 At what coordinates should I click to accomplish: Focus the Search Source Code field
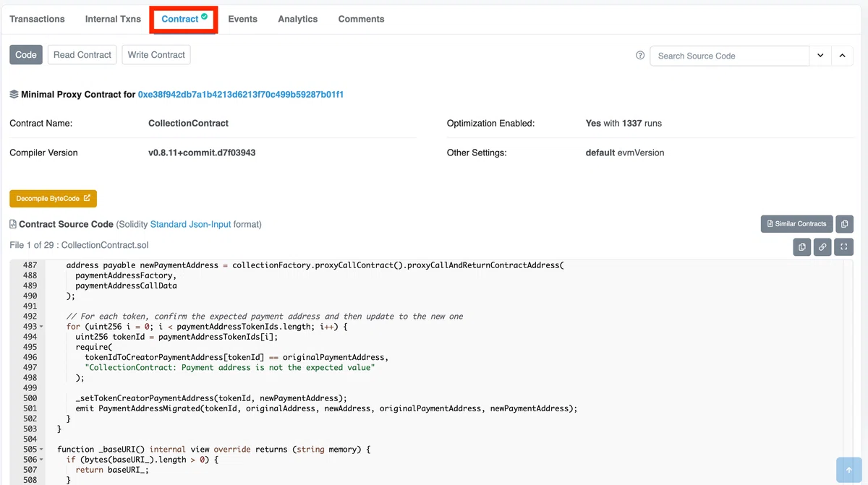729,56
